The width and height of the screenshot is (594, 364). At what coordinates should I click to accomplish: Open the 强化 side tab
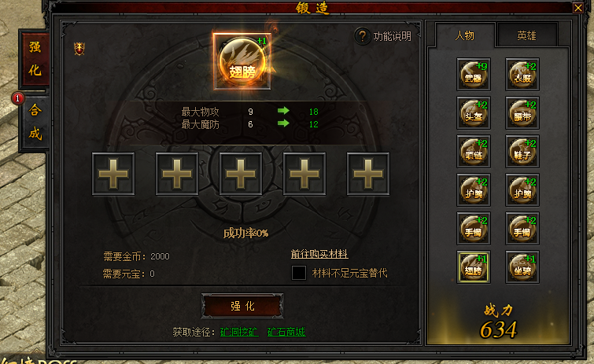(35, 59)
